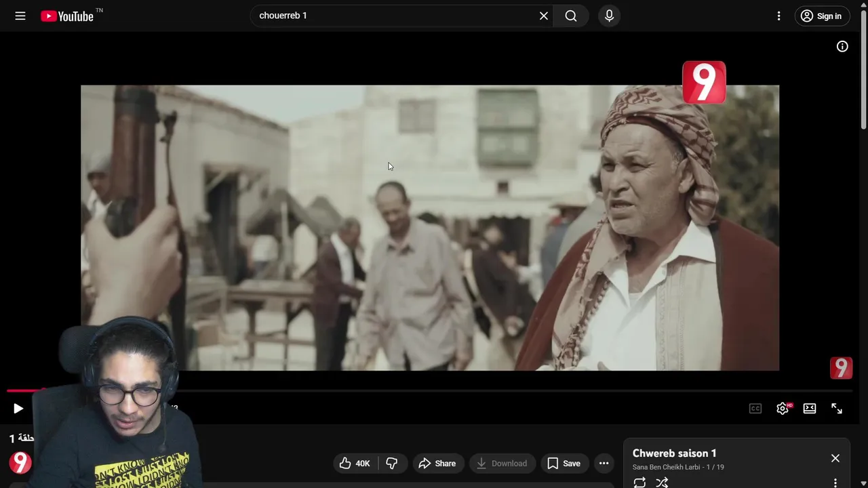Screen dimensions: 868x488
Task: Go to the YouTube home logo
Action: coord(67,16)
